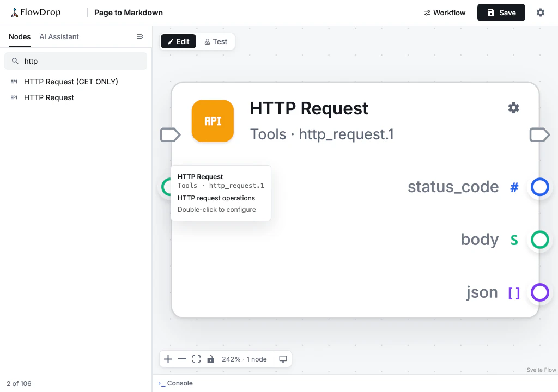Click the HTTP Request node title
558x392 pixels.
pyautogui.click(x=309, y=108)
